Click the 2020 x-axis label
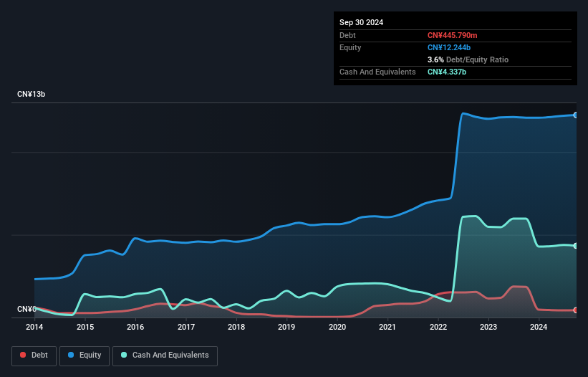Screen dimensions: 588x377 point(337,327)
